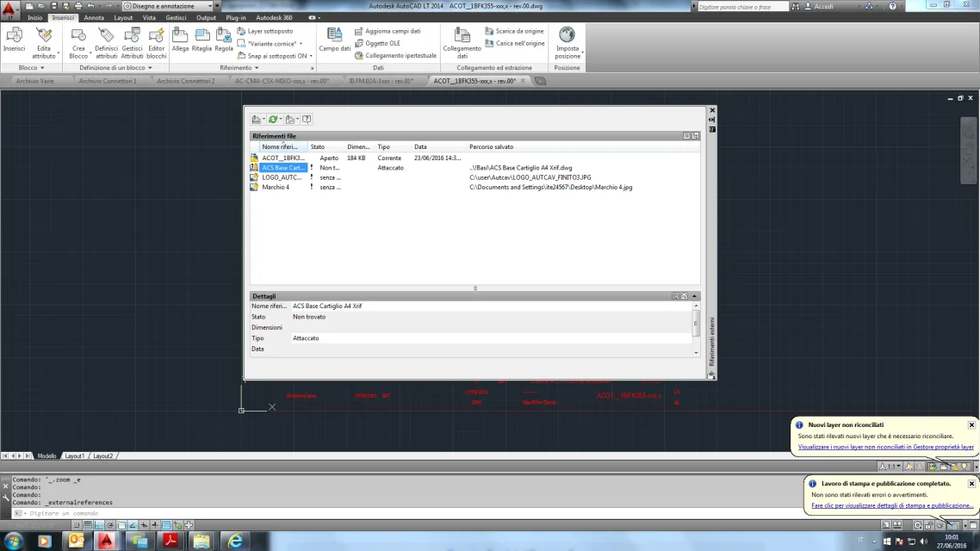Viewport: 980px width, 551px height.
Task: Open the Output ribbon tab
Action: [206, 17]
